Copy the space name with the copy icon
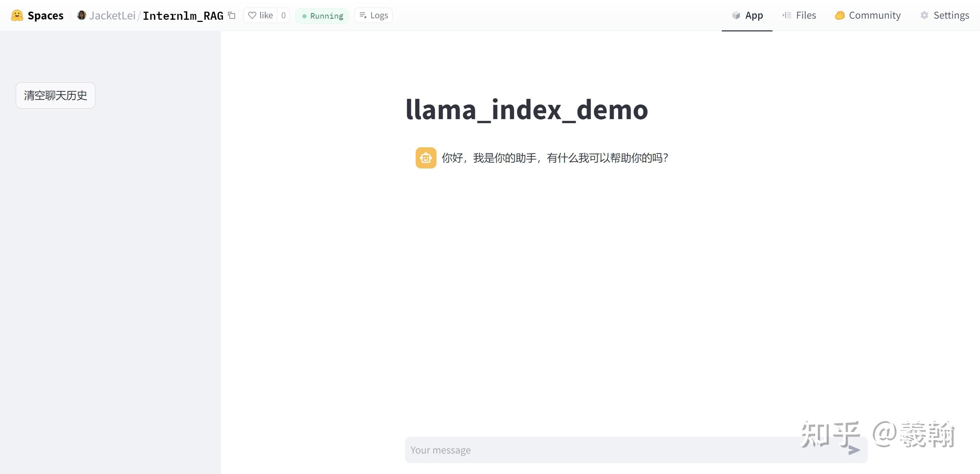 pos(231,15)
